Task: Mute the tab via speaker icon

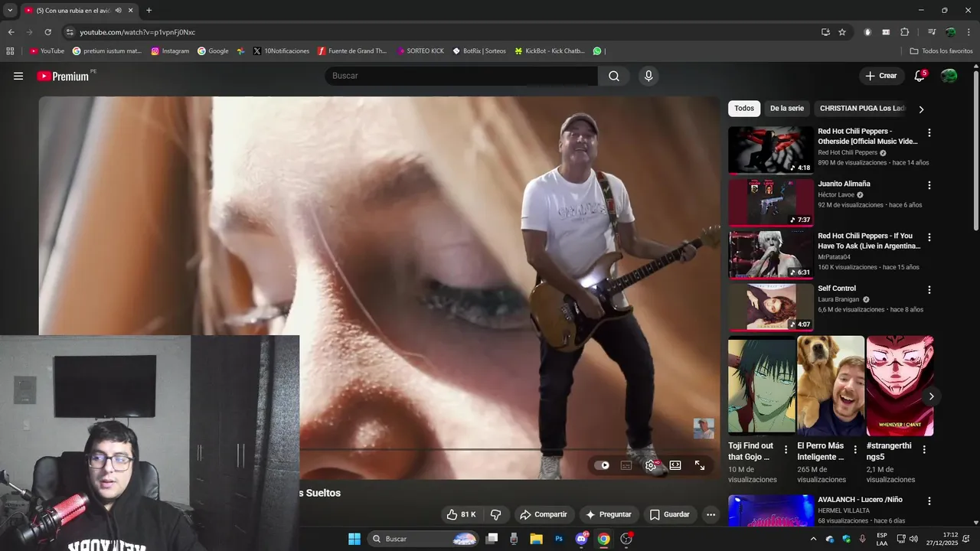Action: pyautogui.click(x=118, y=11)
